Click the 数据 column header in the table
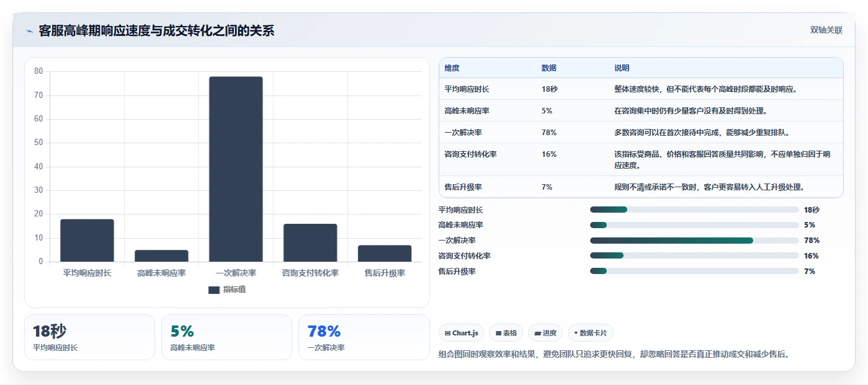The height and width of the screenshot is (385, 868). tap(549, 68)
